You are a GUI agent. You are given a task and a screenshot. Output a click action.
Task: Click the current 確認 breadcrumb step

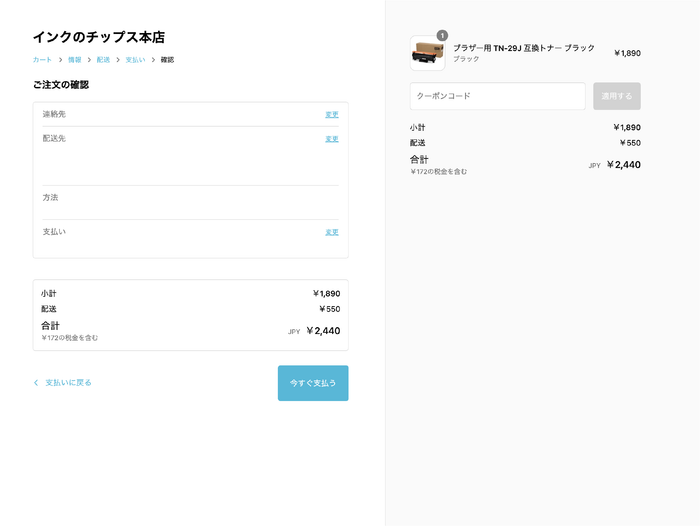[x=167, y=60]
